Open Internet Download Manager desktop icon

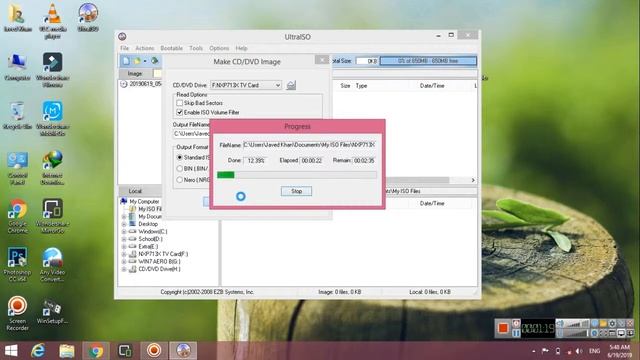53,167
